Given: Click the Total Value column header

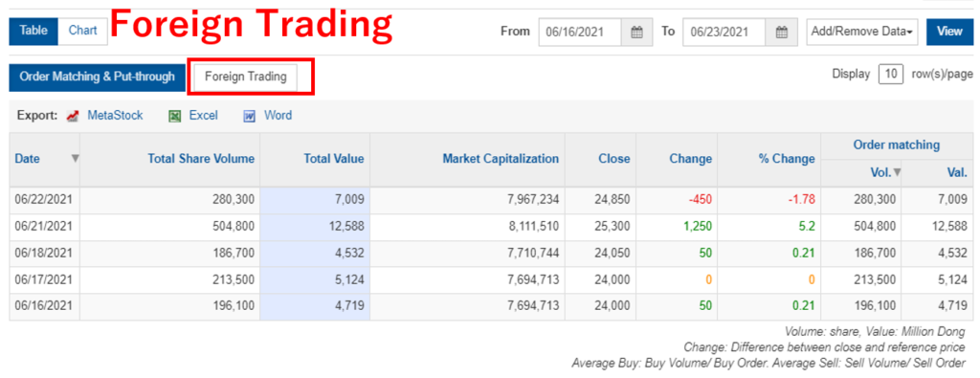Looking at the screenshot, I should (x=334, y=159).
